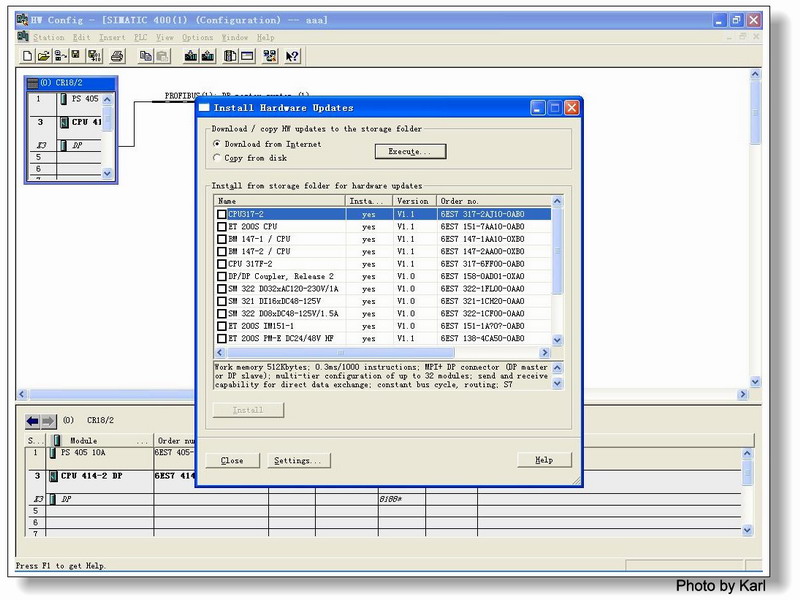
Task: Click the CPU 414-2 DP module icon in detail table
Action: pos(53,476)
